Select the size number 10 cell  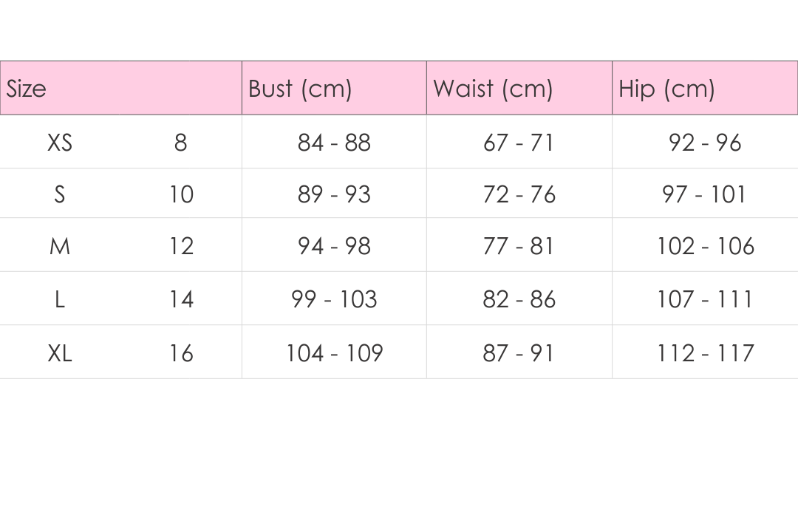pyautogui.click(x=181, y=194)
